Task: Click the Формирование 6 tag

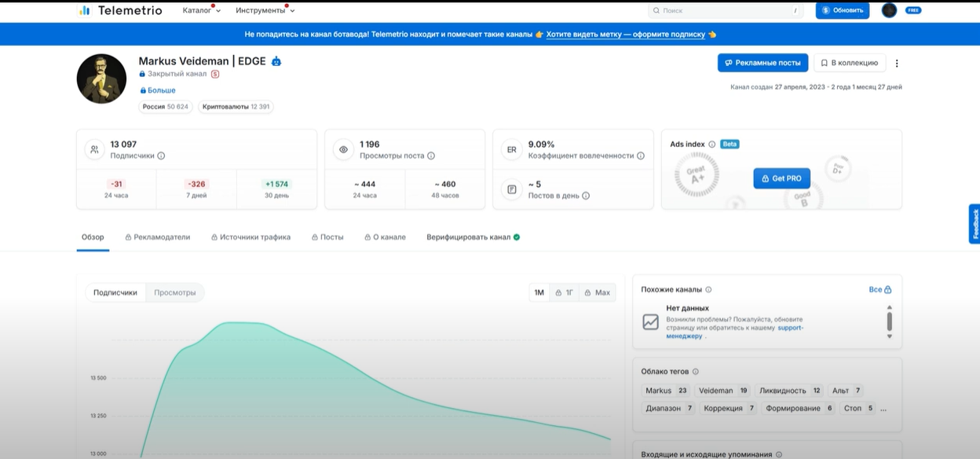Action: [x=799, y=409]
